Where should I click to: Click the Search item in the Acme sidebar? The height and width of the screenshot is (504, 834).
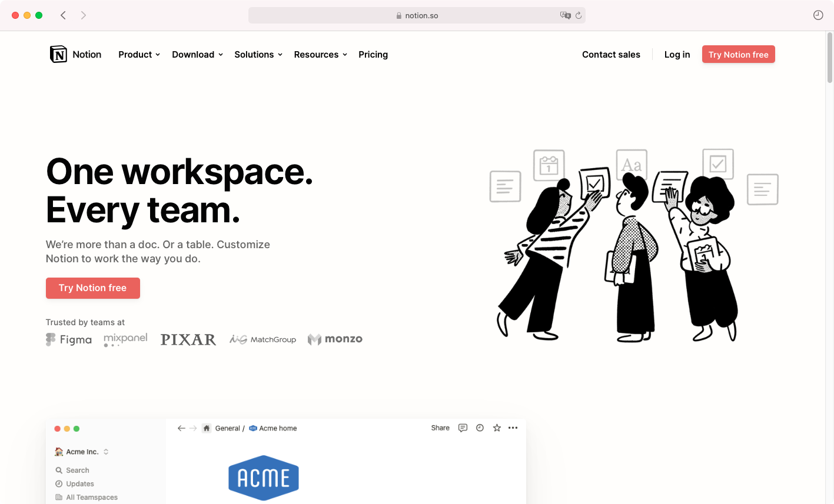pyautogui.click(x=72, y=470)
